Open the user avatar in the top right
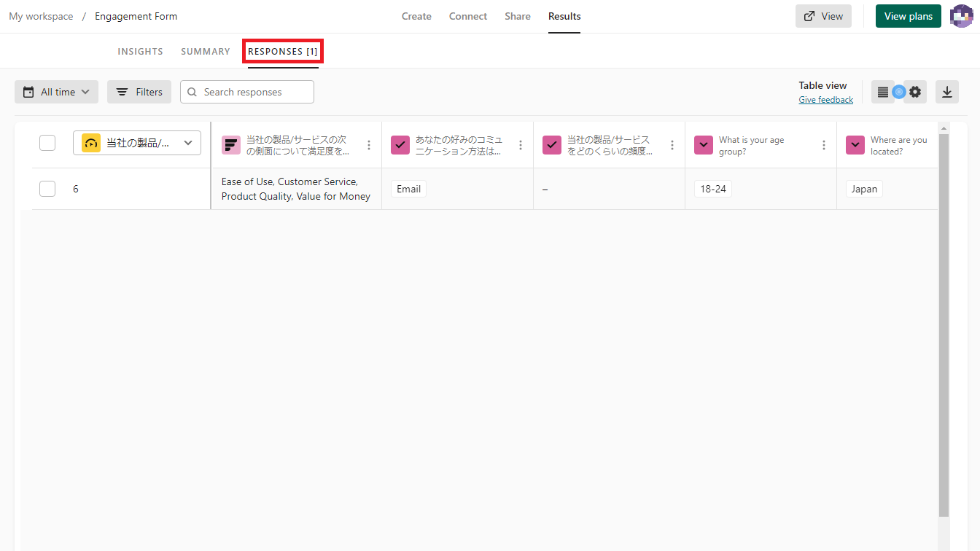 coord(962,16)
